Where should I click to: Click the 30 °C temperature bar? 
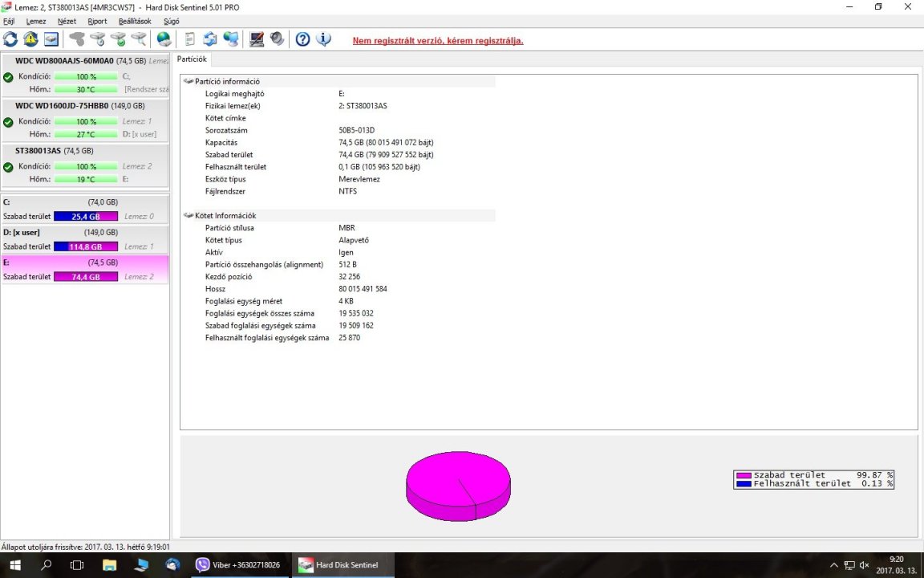pos(86,90)
